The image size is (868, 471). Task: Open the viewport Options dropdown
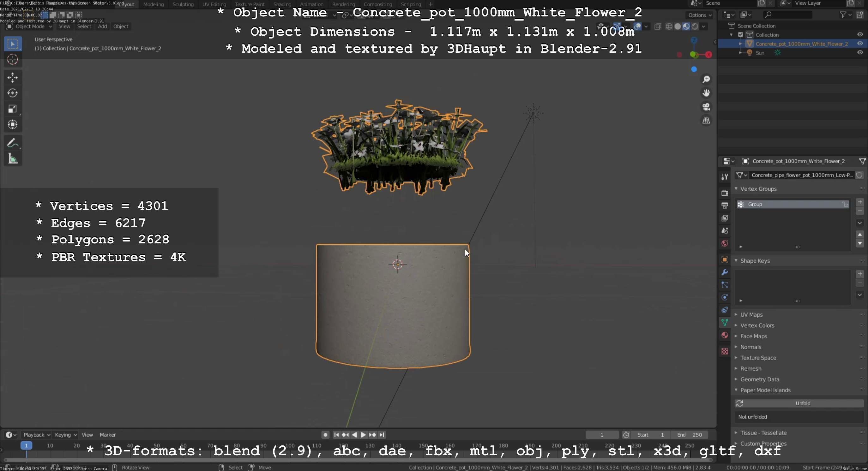(x=700, y=15)
